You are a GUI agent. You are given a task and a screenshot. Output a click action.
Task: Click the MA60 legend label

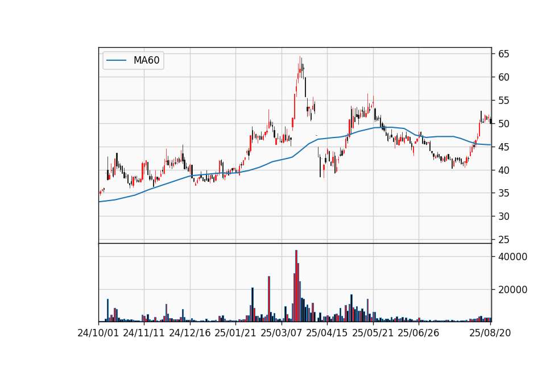coord(146,60)
